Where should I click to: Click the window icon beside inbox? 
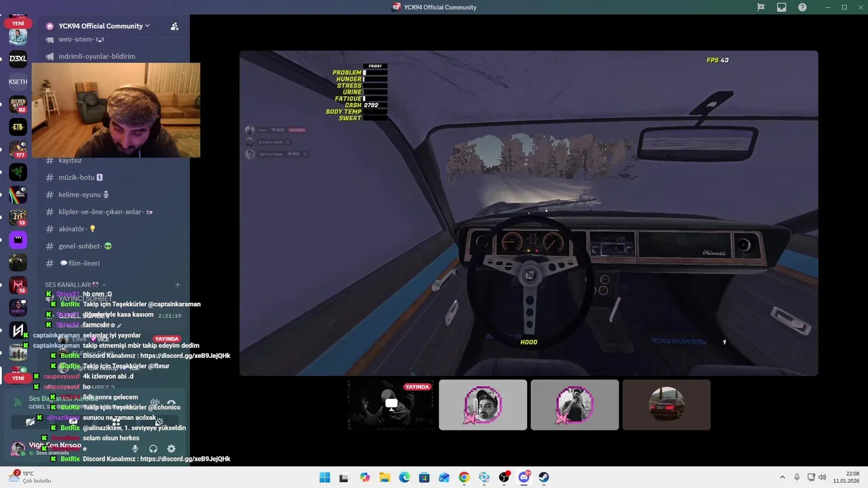[x=782, y=7]
